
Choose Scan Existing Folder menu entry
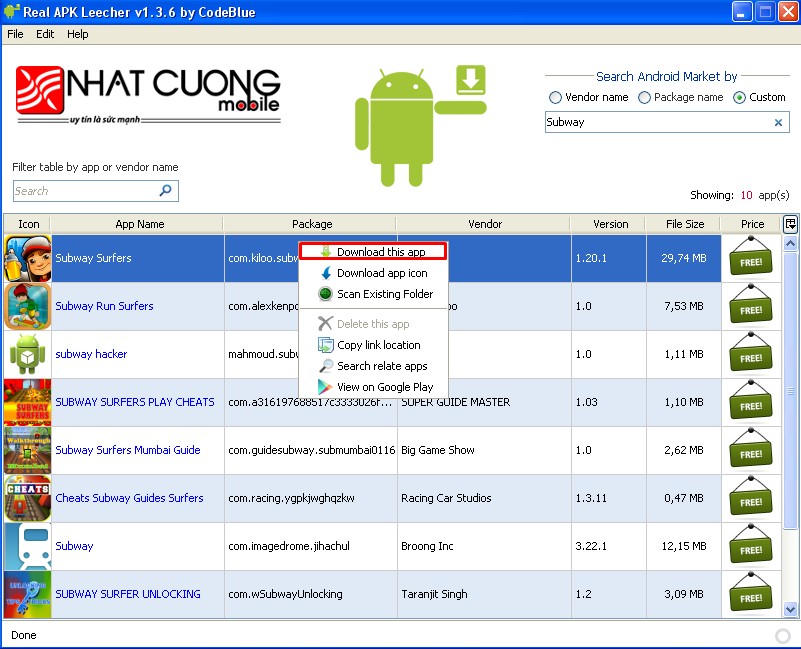click(373, 294)
